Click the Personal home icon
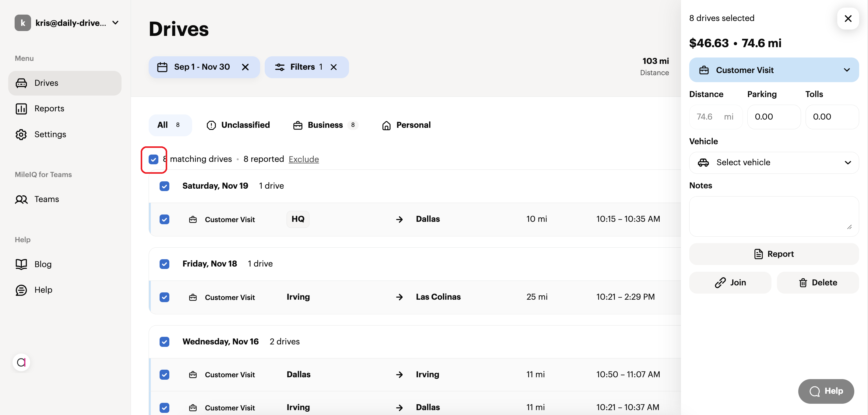This screenshot has height=415, width=868. (x=386, y=125)
